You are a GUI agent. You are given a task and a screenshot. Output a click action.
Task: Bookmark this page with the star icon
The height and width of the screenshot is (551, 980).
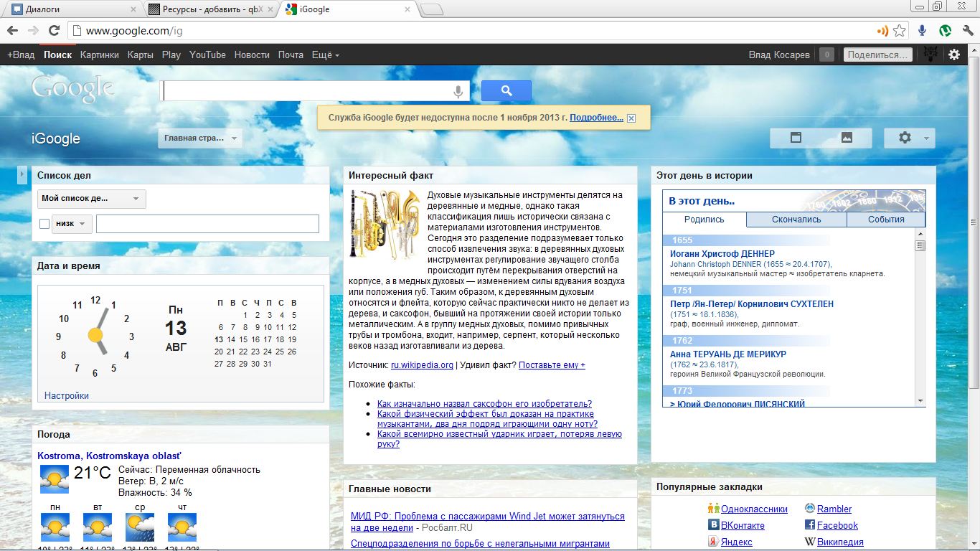899,31
